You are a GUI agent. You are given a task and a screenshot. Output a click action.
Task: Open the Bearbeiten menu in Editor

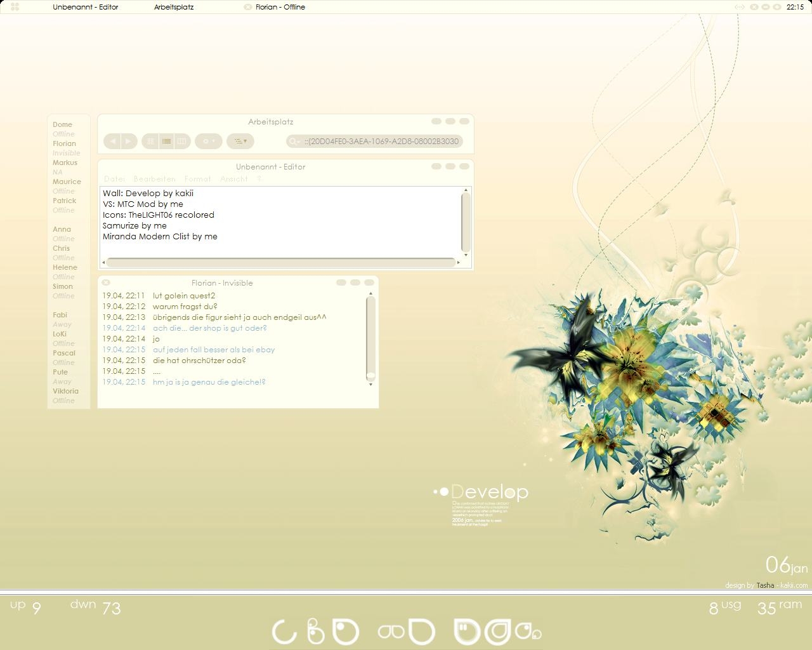154,179
